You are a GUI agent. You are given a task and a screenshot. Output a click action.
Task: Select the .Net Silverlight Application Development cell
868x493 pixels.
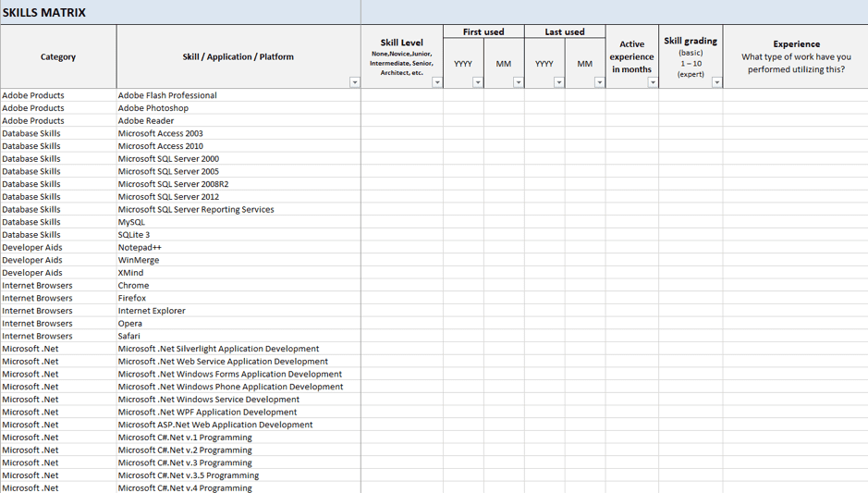click(x=238, y=349)
